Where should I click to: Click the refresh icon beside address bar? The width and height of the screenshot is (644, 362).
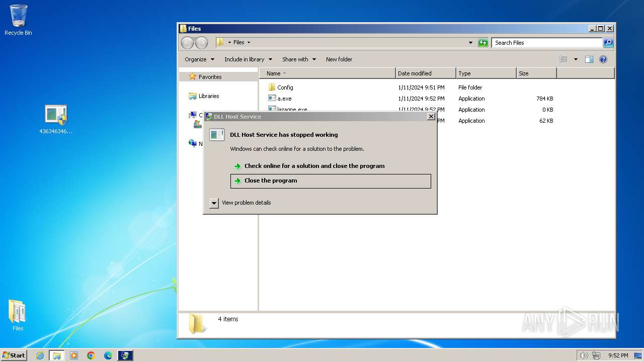(x=483, y=43)
